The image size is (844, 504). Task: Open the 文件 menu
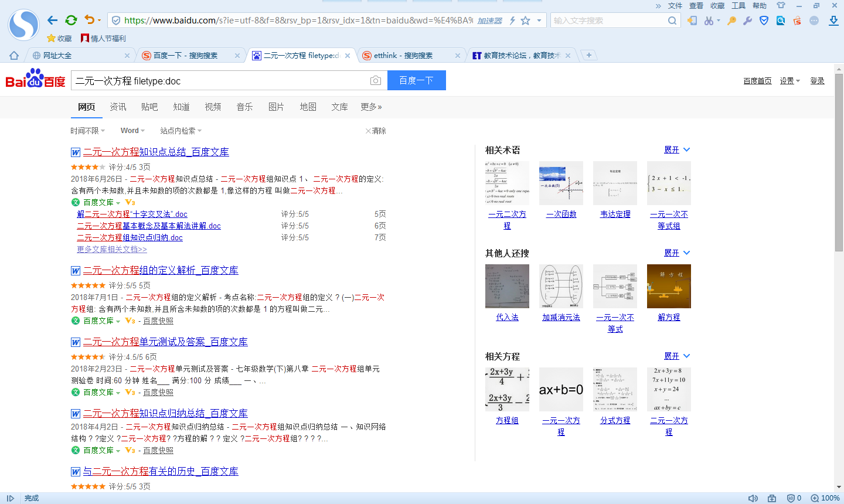[x=675, y=6]
